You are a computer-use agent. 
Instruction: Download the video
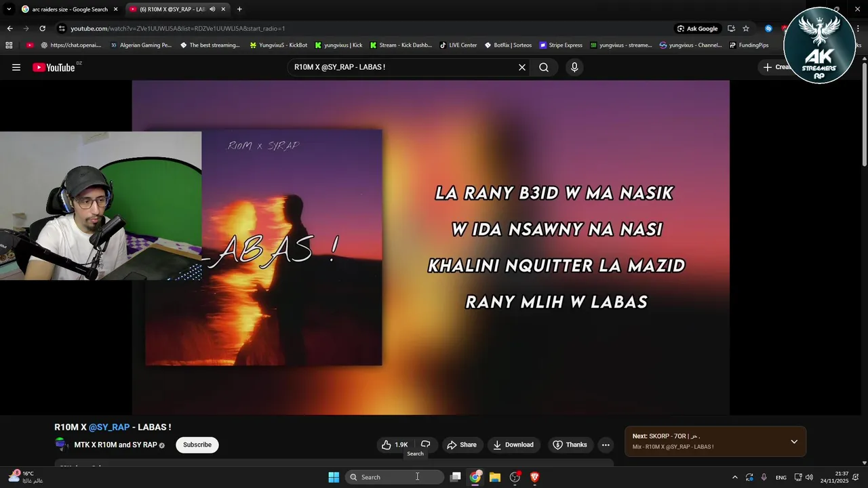(513, 445)
